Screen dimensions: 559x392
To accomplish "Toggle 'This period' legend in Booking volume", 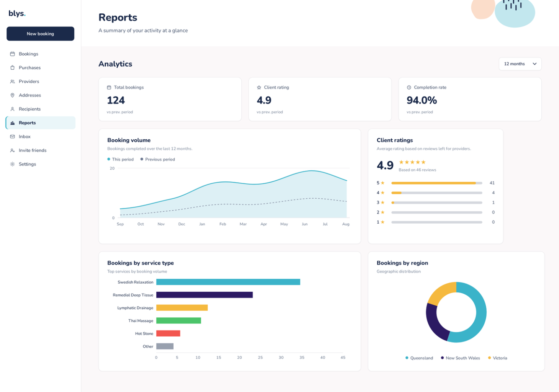I will [x=120, y=159].
